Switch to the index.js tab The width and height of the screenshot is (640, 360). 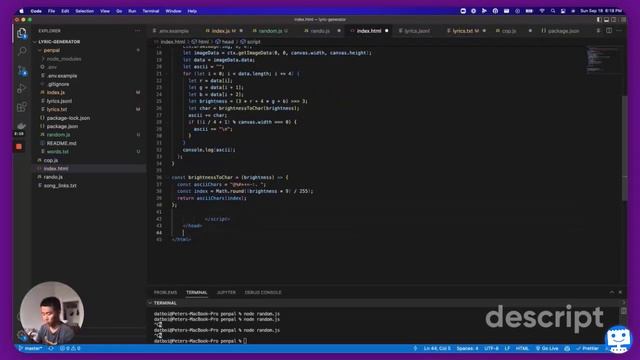[x=221, y=31]
